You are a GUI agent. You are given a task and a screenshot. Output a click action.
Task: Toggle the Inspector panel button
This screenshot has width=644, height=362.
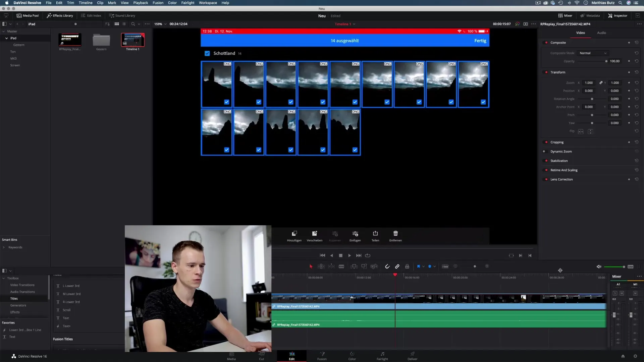[x=618, y=15]
